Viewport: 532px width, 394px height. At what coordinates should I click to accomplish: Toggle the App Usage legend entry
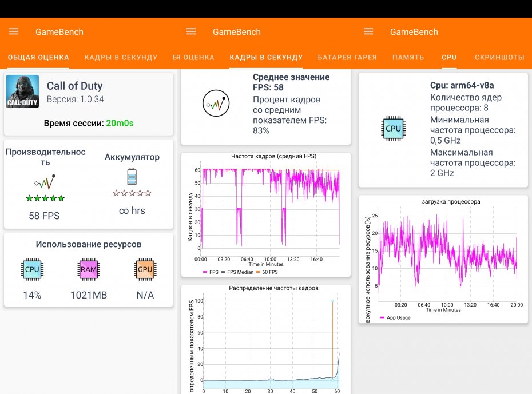[x=396, y=318]
